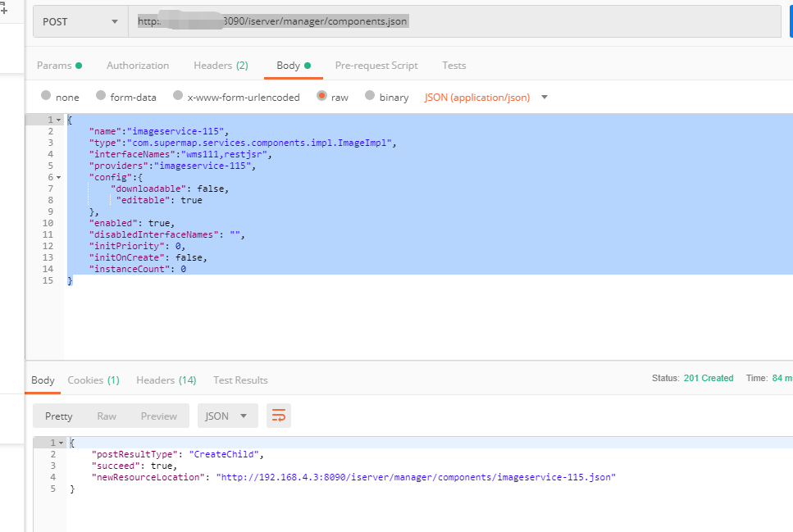Open the Pre-request Script tab
This screenshot has height=532, width=793.
(376, 66)
